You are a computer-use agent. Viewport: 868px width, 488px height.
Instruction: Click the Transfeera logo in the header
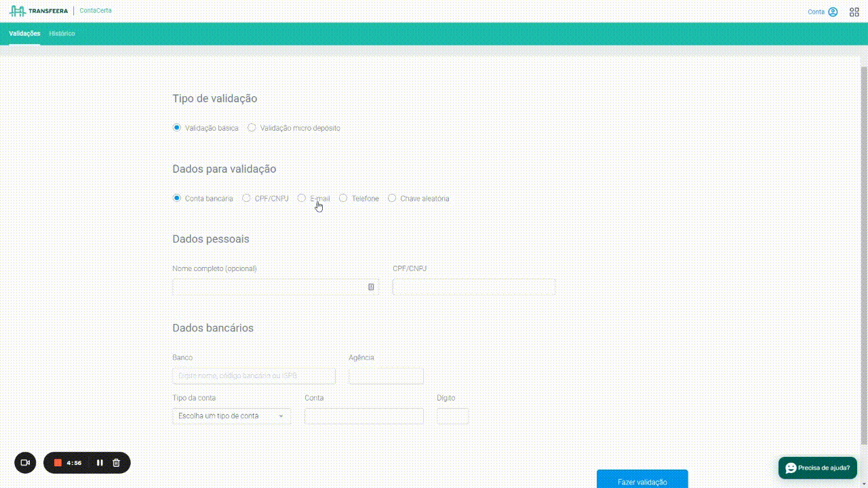(37, 10)
